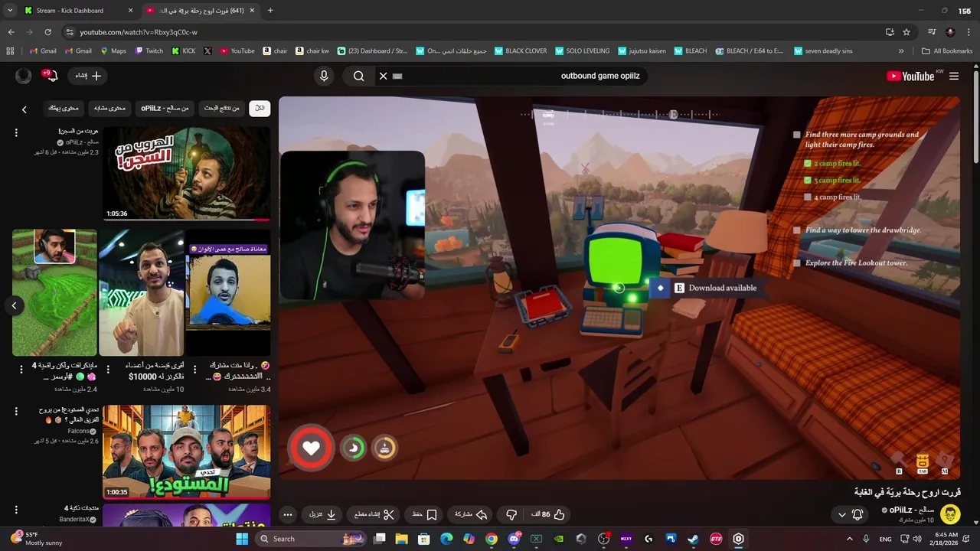Clear the search box with X
The image size is (980, 551).
tap(384, 76)
